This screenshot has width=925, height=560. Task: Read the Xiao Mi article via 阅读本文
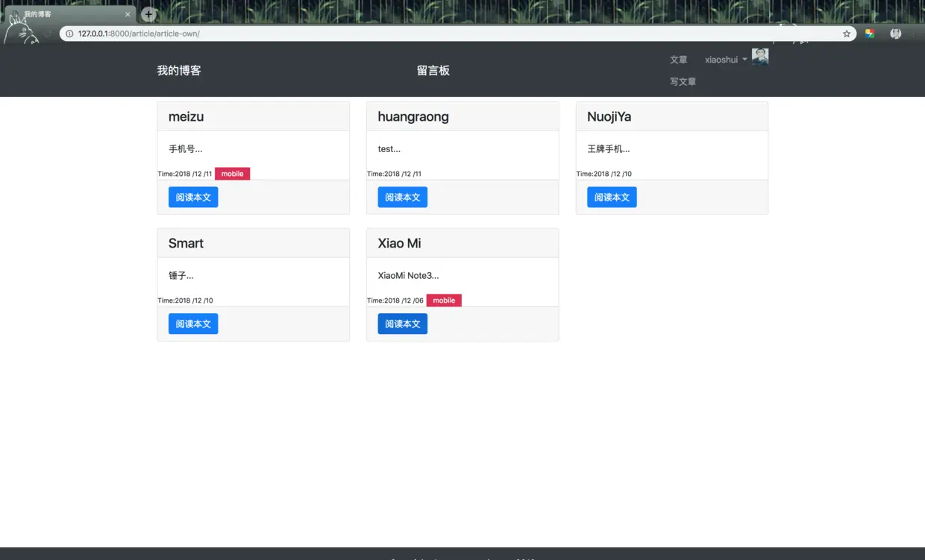[403, 324]
